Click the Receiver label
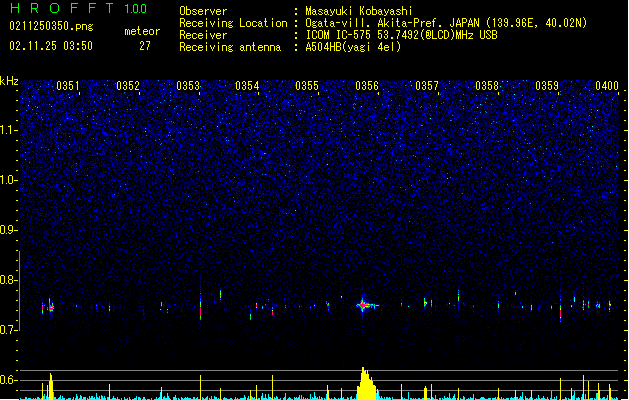629x400 pixels. [203, 35]
